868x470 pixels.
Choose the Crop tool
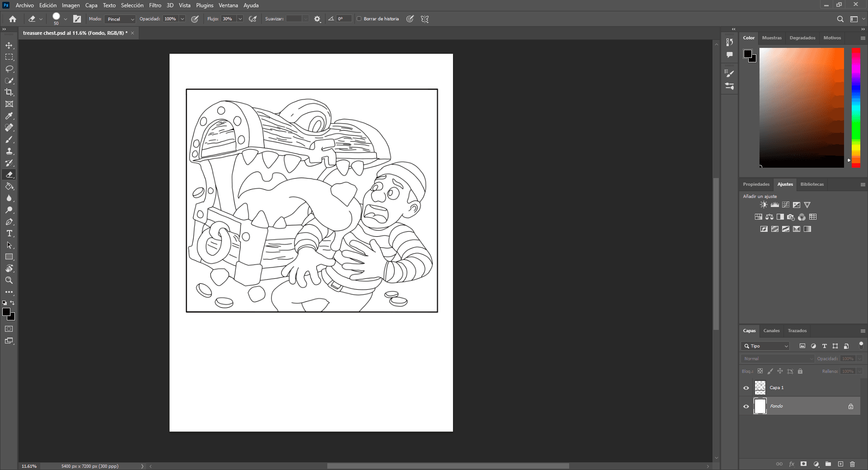pyautogui.click(x=9, y=92)
